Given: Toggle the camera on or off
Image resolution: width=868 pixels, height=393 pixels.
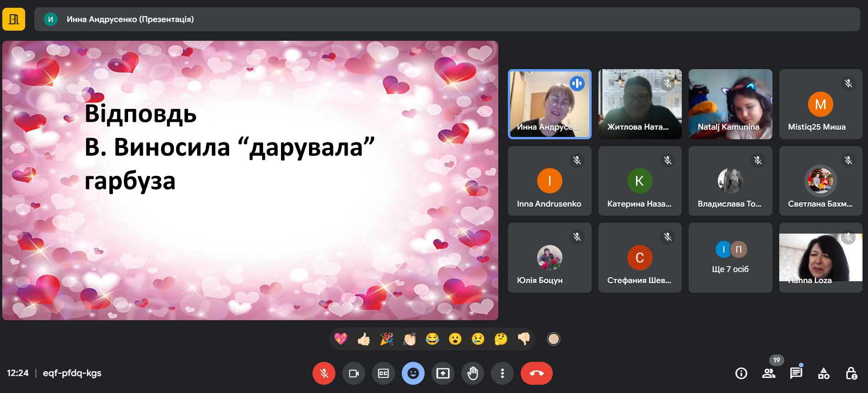Looking at the screenshot, I should [x=354, y=373].
